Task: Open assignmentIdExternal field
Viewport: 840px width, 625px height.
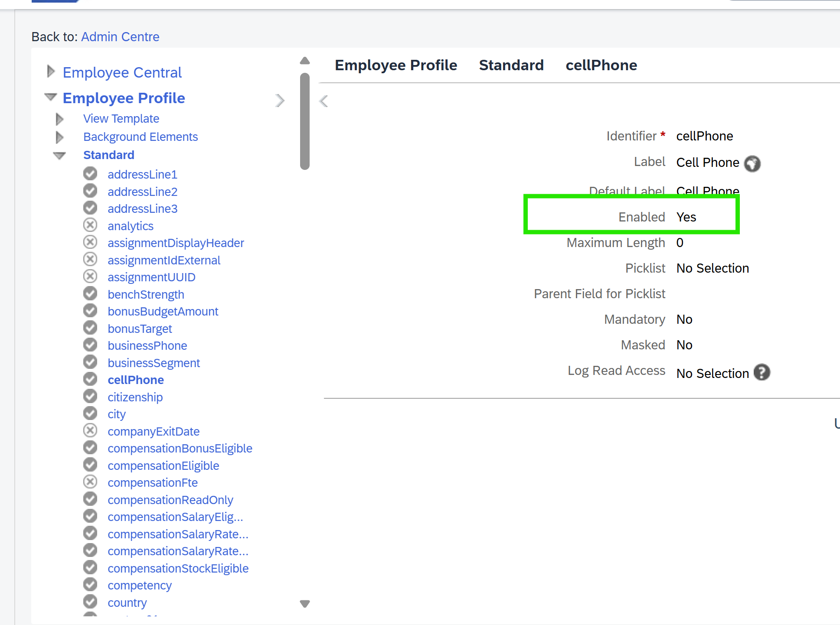Action: tap(164, 260)
